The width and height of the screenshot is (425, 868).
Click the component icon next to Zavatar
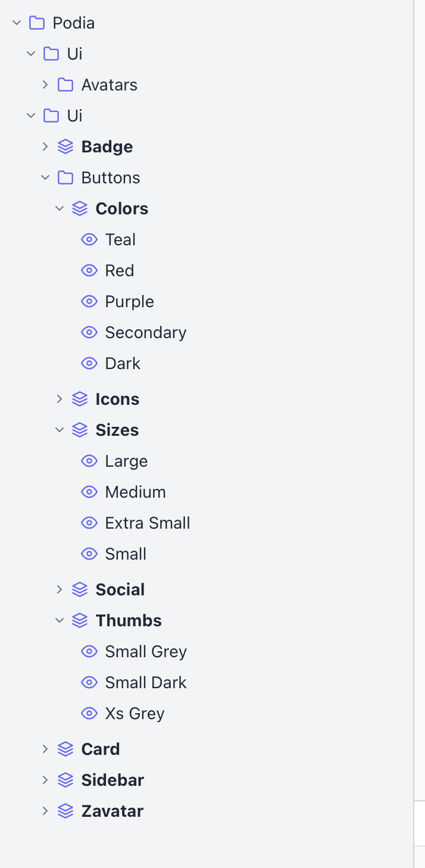(65, 811)
